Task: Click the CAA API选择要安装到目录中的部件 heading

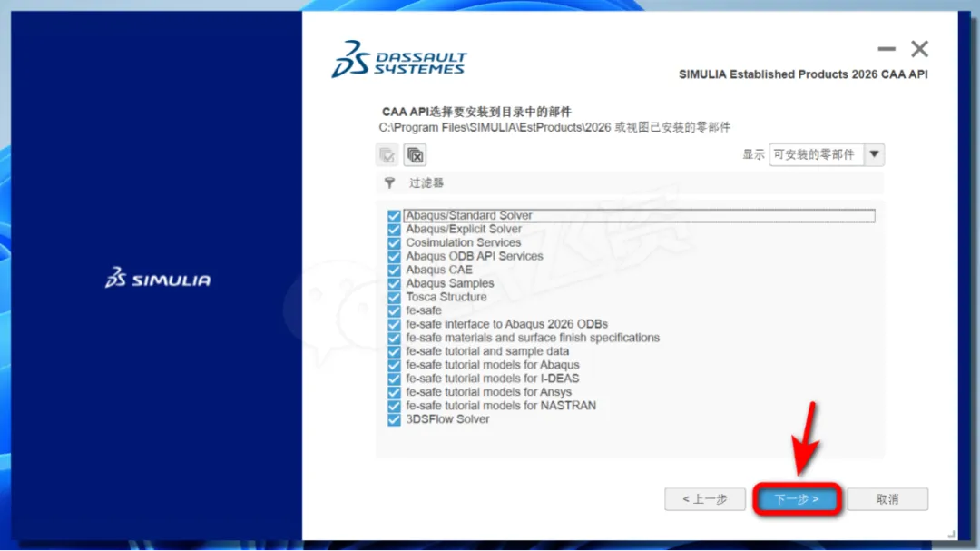Action: pos(476,112)
